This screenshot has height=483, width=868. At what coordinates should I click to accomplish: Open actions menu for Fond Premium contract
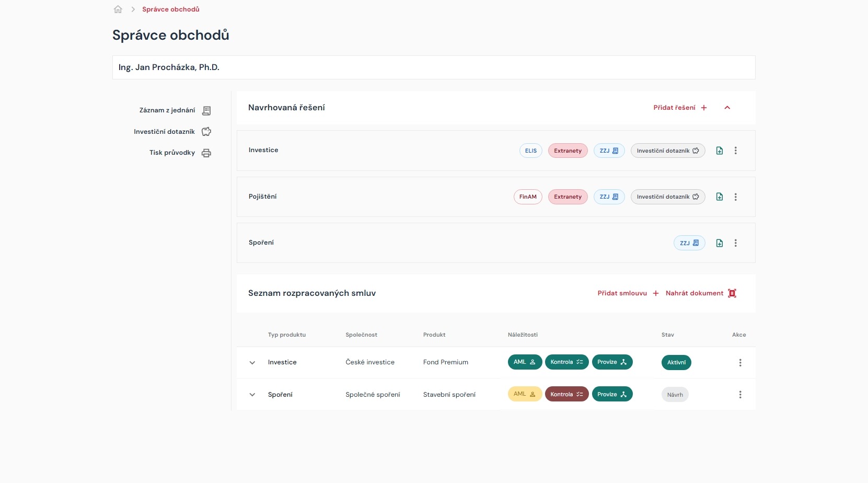coord(740,363)
